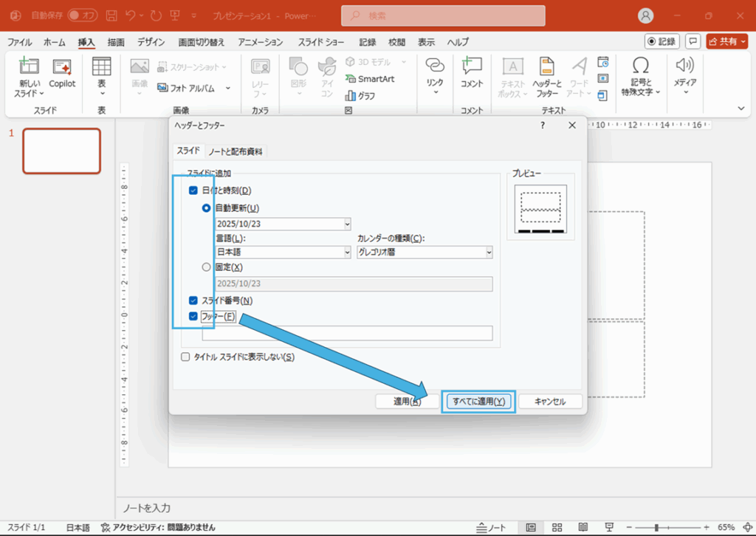The width and height of the screenshot is (756, 536).
Task: Open the Calendar type dropdown
Action: coord(425,252)
